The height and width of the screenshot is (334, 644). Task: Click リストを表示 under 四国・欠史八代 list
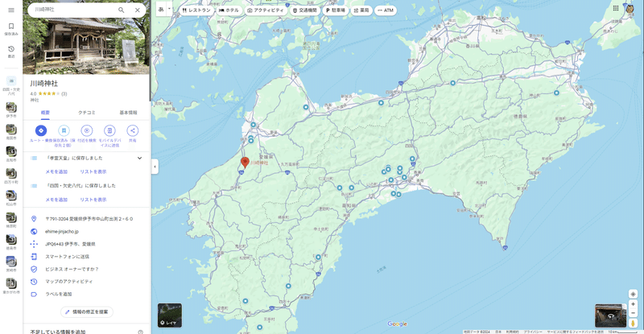coord(93,200)
